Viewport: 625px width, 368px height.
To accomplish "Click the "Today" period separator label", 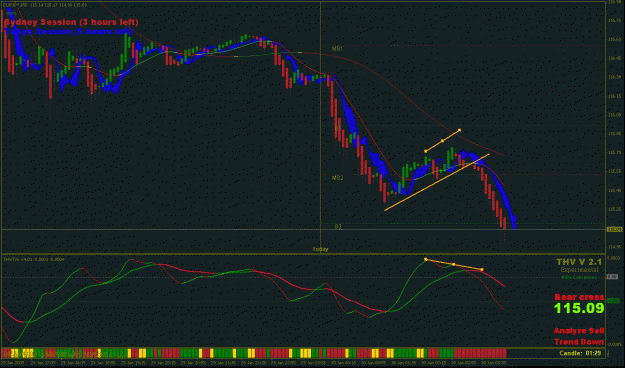I will coord(320,249).
